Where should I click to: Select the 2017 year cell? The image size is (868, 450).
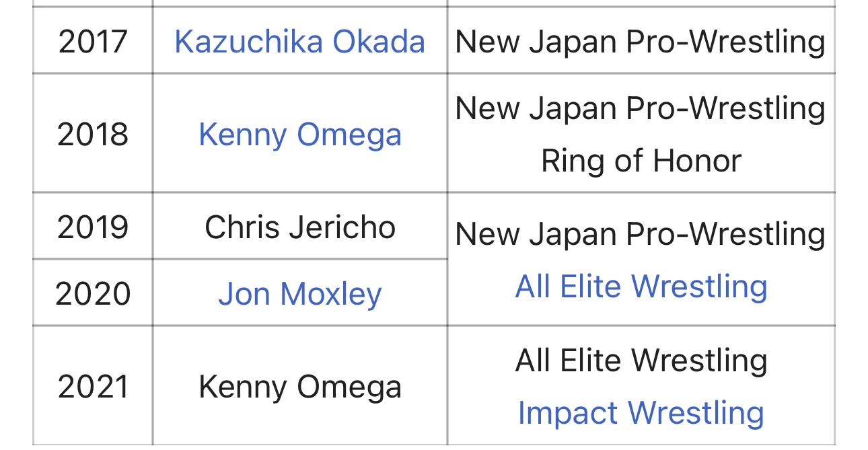93,42
